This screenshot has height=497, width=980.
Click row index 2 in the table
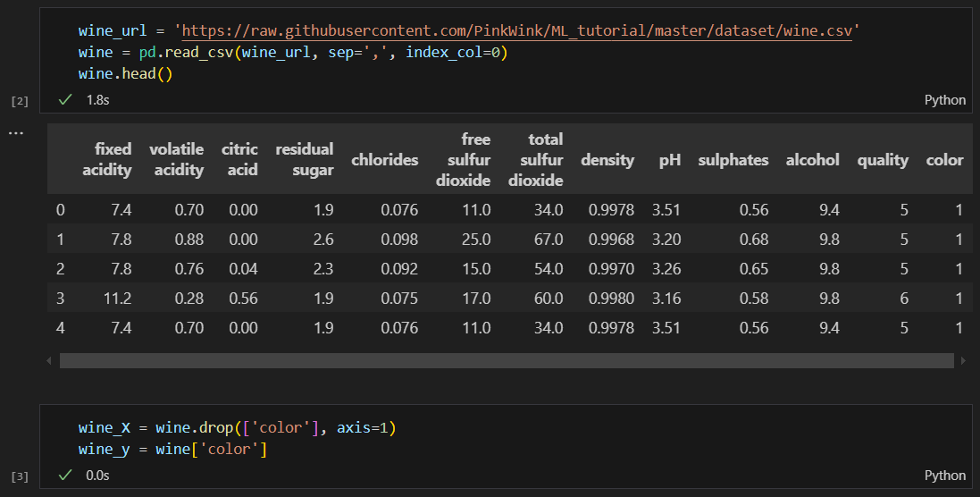pos(60,269)
